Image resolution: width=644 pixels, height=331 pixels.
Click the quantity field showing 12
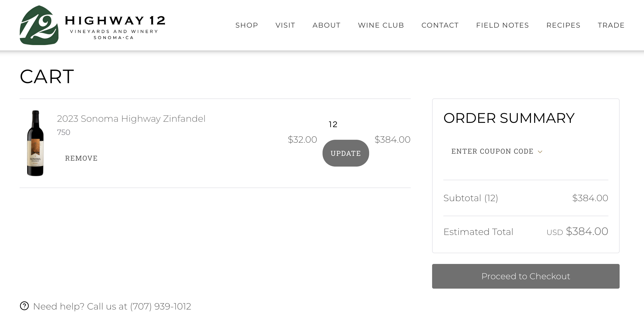[x=333, y=124]
